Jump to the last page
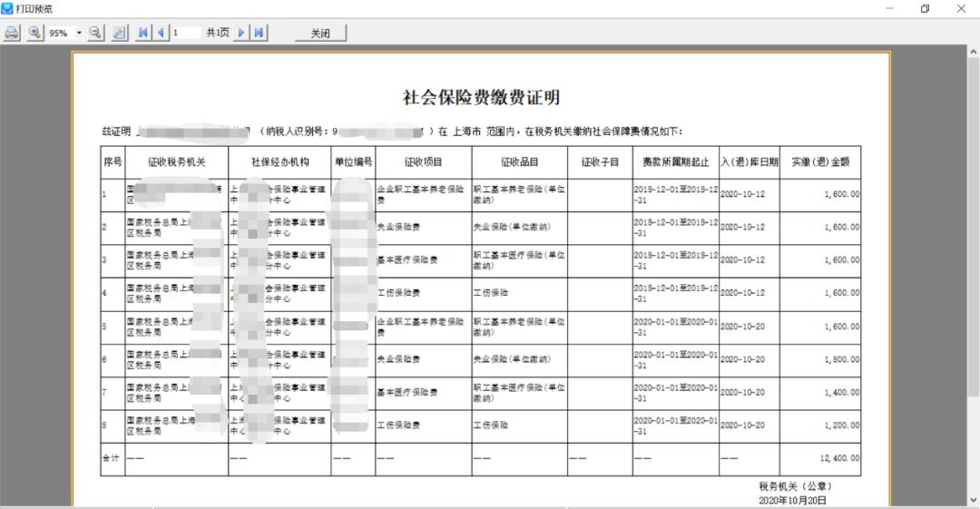980x509 pixels. click(x=260, y=33)
